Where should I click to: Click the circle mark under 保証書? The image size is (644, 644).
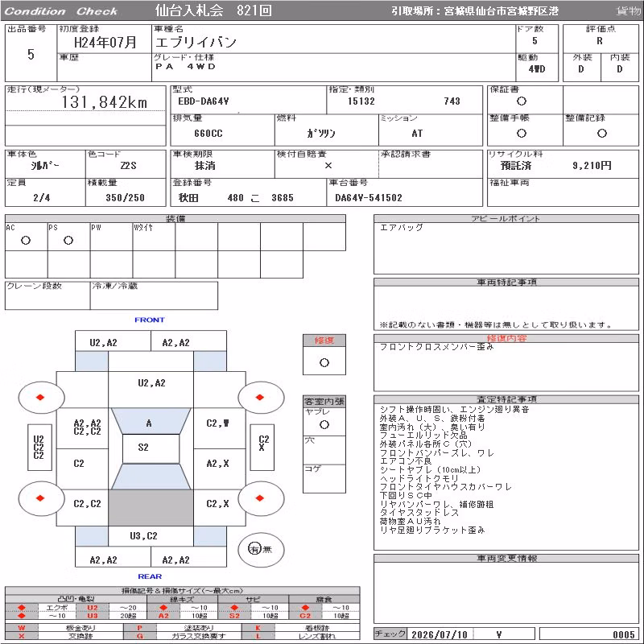point(522,101)
